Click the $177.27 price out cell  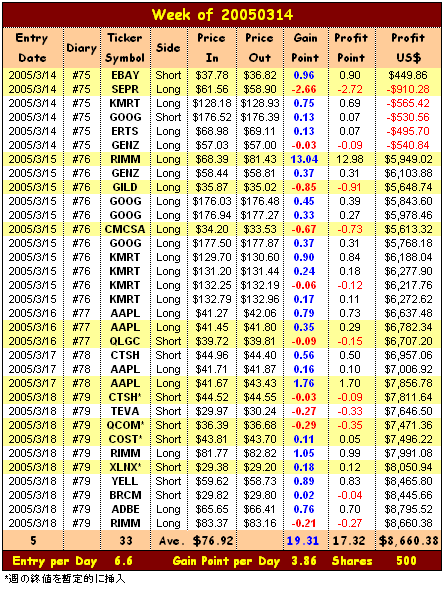coord(260,215)
